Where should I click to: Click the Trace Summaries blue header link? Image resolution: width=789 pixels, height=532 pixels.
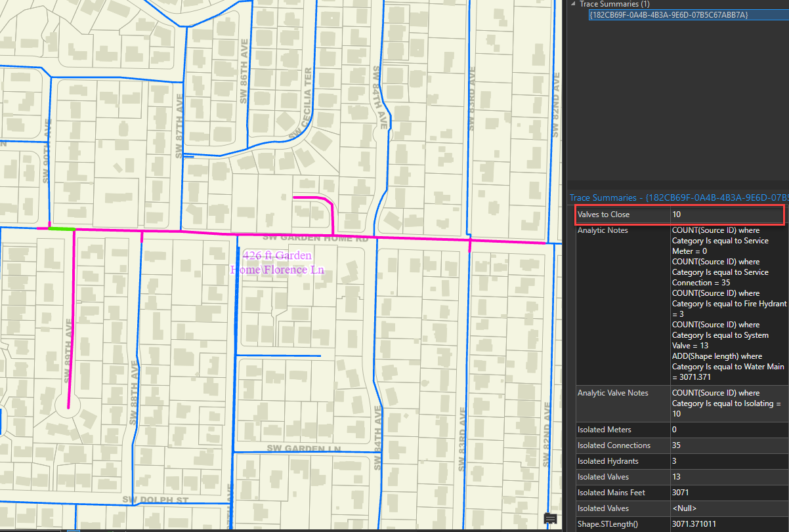[x=677, y=197]
